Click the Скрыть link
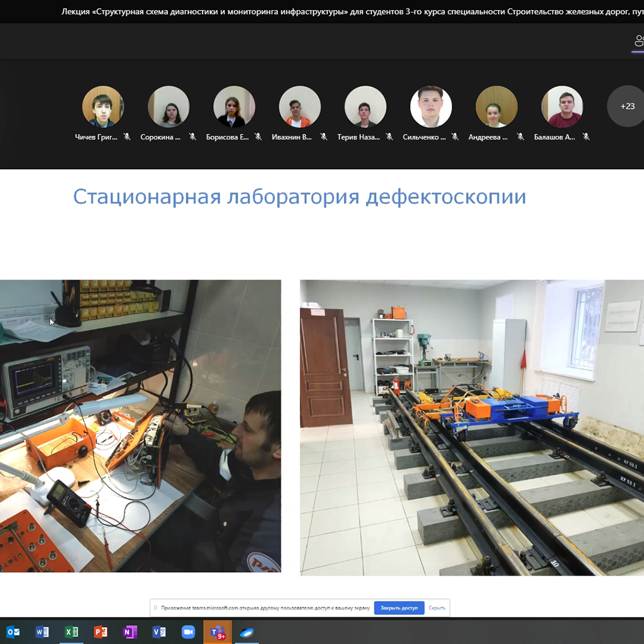 (x=436, y=608)
